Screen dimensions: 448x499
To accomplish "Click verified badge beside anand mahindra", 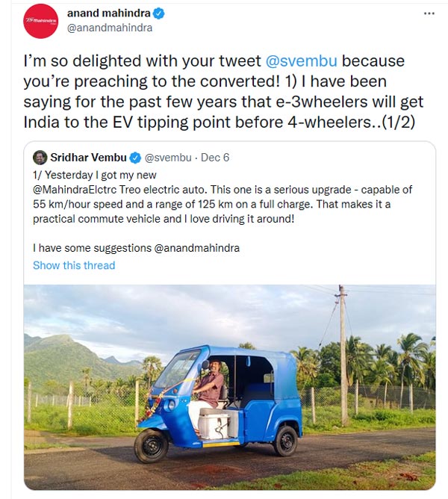I will click(158, 14).
